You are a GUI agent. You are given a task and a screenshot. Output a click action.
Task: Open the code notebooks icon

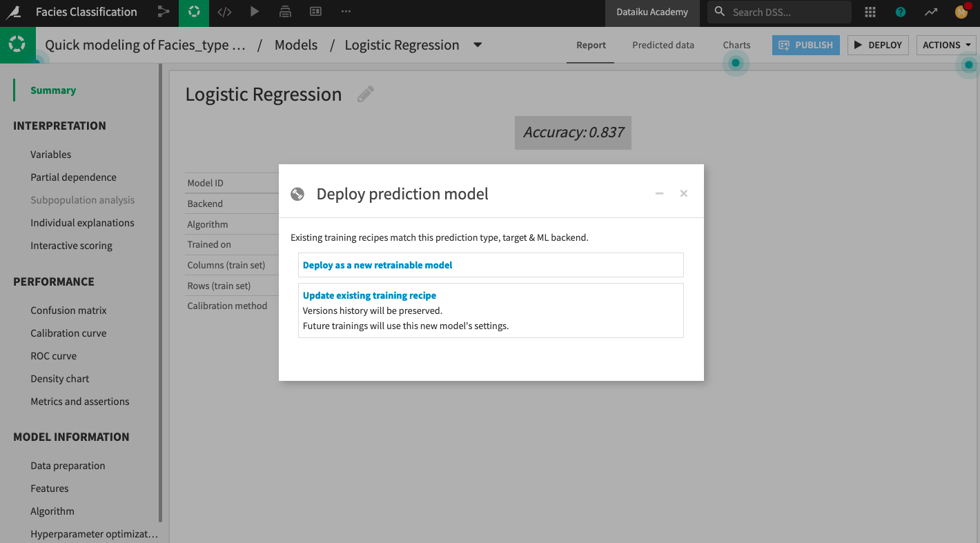pyautogui.click(x=224, y=12)
